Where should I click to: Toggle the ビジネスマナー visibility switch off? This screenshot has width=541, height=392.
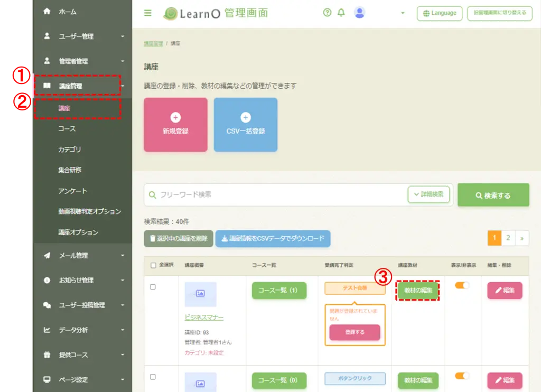tap(462, 285)
